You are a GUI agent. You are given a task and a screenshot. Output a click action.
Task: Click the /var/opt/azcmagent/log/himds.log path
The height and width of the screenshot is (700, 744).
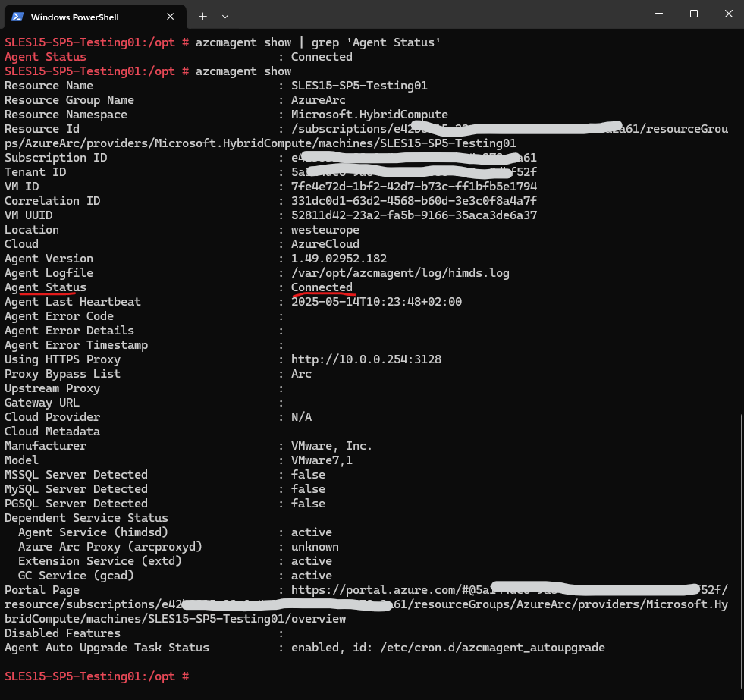click(400, 273)
